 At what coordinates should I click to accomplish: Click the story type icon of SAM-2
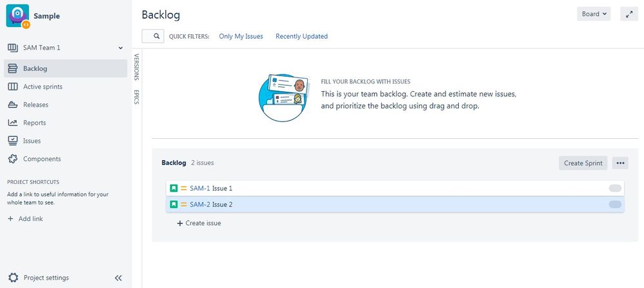(174, 204)
